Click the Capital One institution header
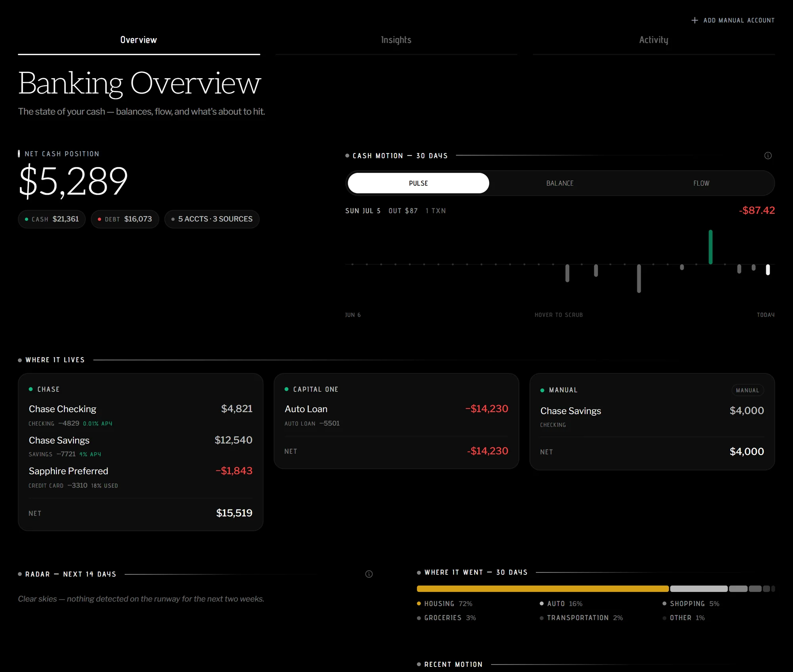 click(x=311, y=389)
